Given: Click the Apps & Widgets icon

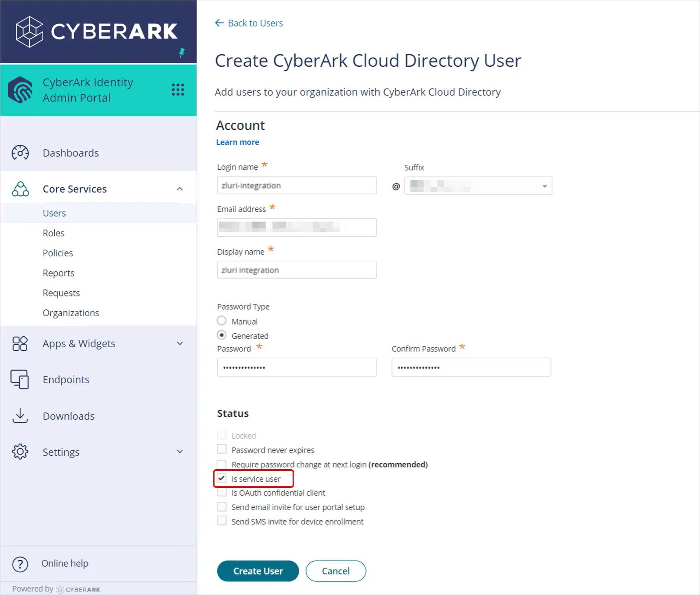Looking at the screenshot, I should [x=20, y=344].
